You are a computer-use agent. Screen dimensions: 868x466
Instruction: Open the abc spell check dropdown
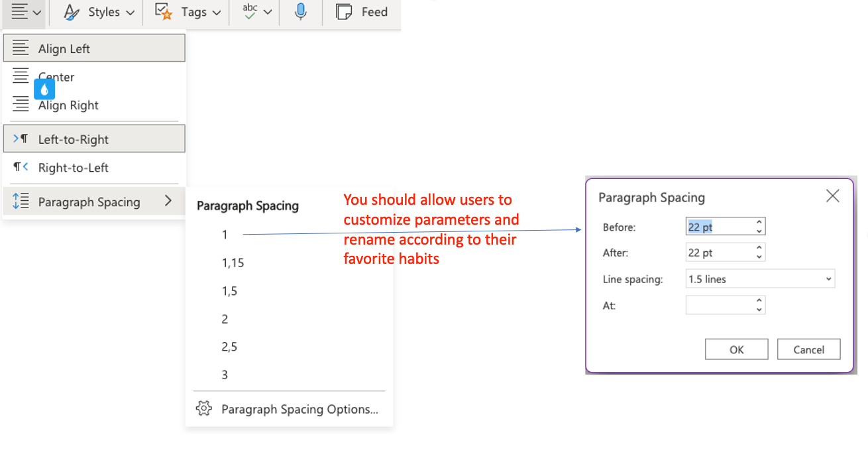point(257,12)
